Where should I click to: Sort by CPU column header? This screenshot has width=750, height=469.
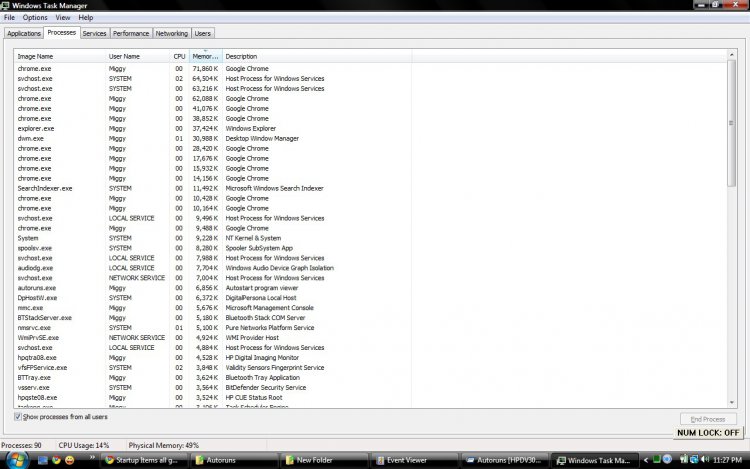pos(179,56)
